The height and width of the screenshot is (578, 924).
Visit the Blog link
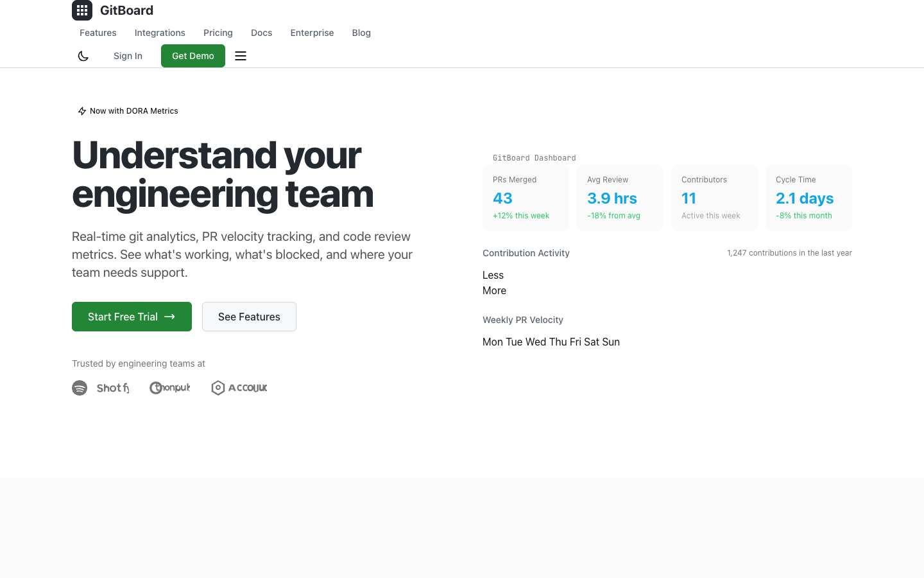click(x=361, y=33)
